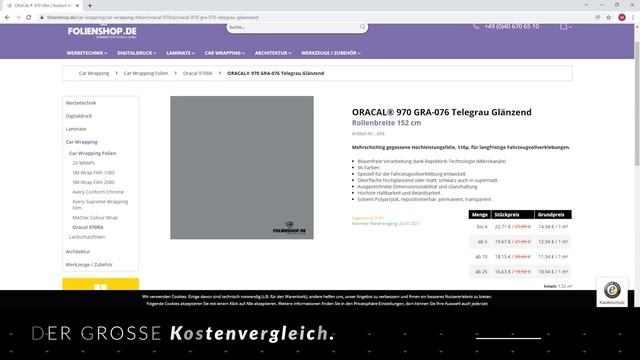
Task: Expand the Architektur nav dropdown
Action: pyautogui.click(x=273, y=53)
